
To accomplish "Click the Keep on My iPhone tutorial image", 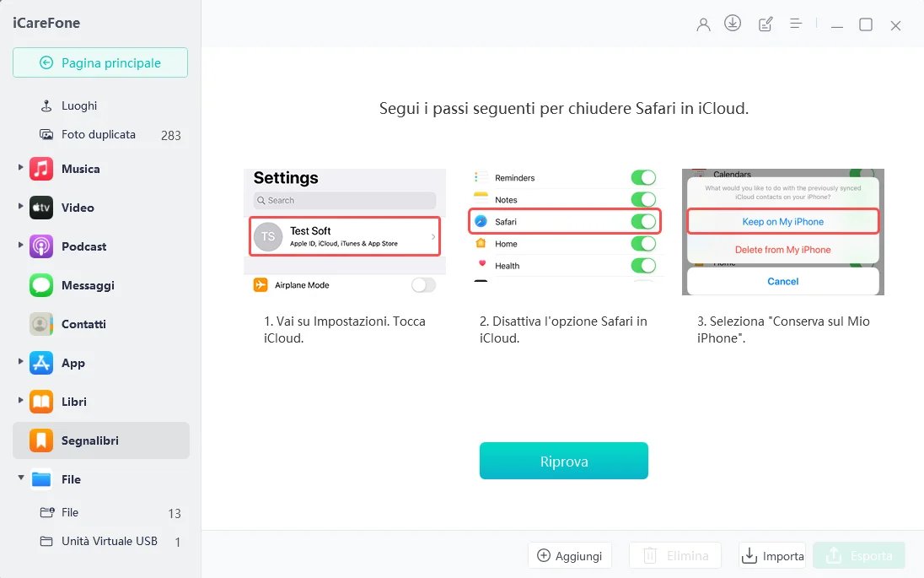I will coord(783,232).
